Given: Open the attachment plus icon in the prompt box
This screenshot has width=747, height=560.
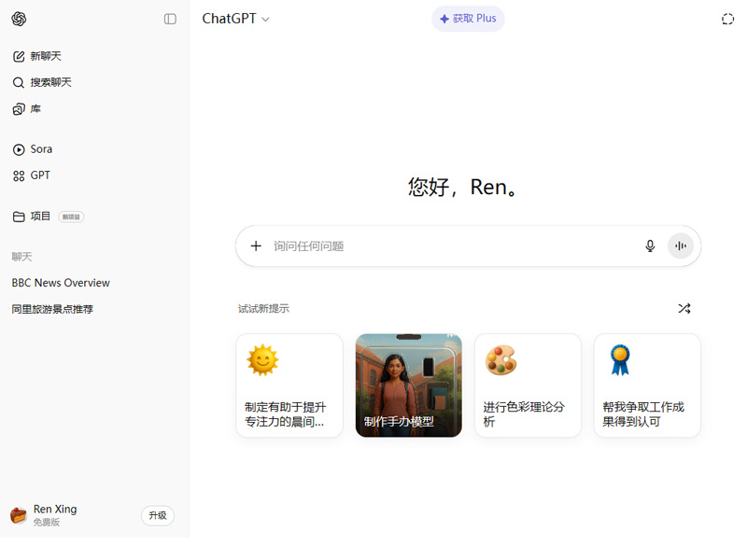Looking at the screenshot, I should [256, 245].
